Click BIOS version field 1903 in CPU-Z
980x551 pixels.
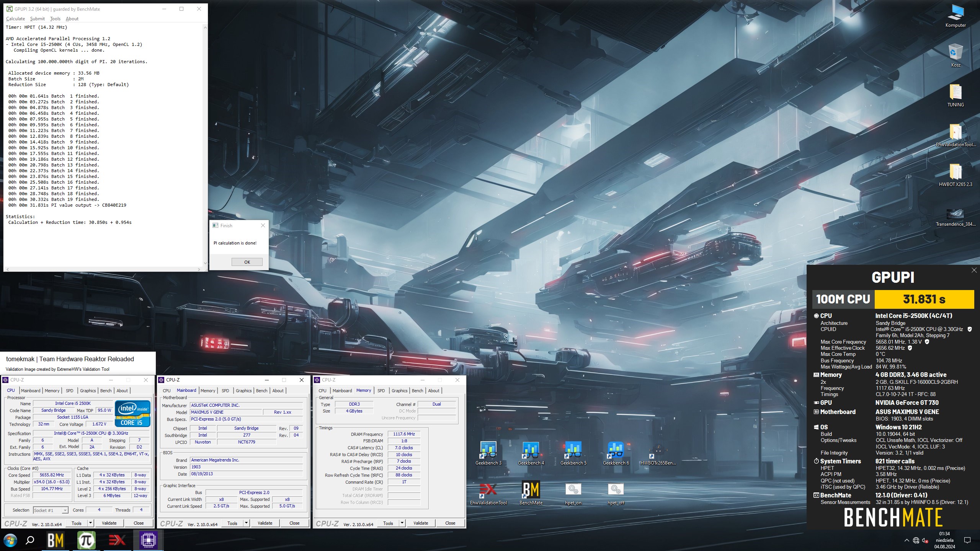(246, 467)
